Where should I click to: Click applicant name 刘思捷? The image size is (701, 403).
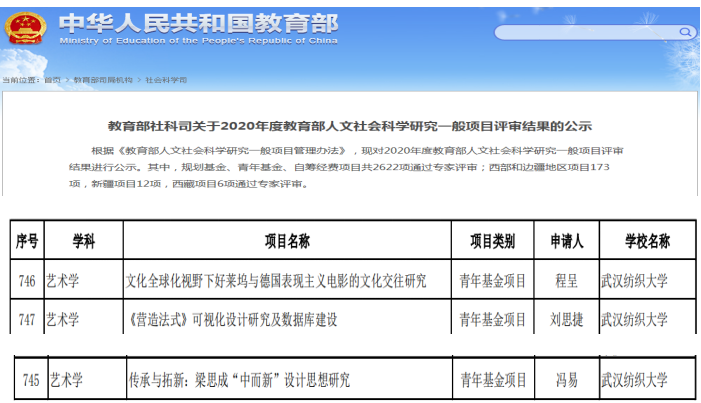click(566, 320)
